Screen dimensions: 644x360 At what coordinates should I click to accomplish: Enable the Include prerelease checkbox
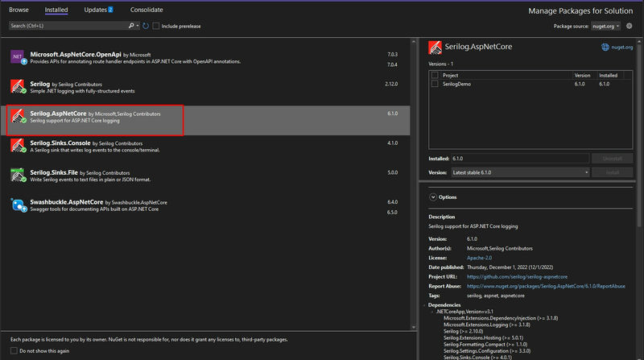coord(155,26)
